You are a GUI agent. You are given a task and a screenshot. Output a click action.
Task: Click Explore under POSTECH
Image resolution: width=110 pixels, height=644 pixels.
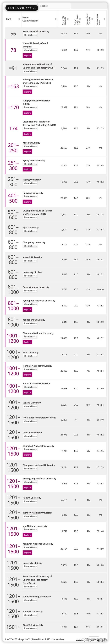(27, 92)
